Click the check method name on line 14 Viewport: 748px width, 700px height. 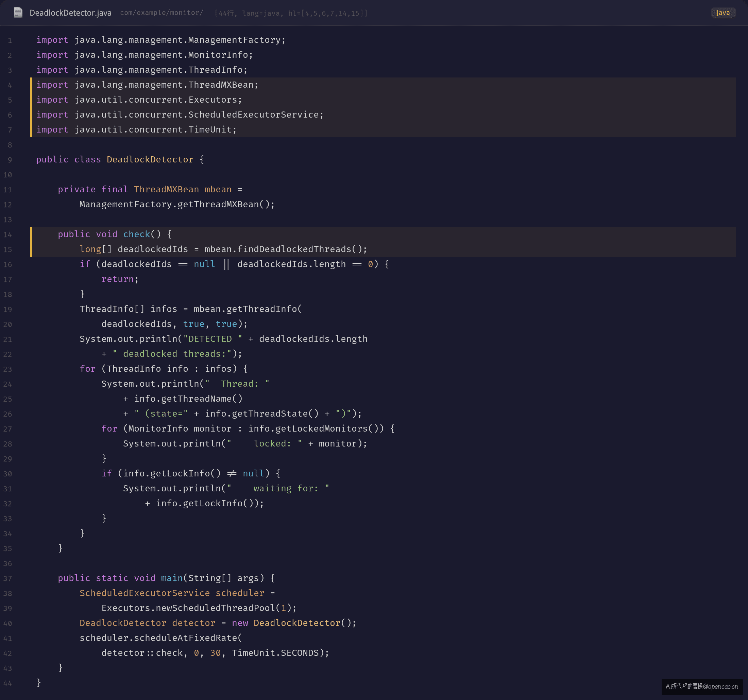click(x=137, y=234)
